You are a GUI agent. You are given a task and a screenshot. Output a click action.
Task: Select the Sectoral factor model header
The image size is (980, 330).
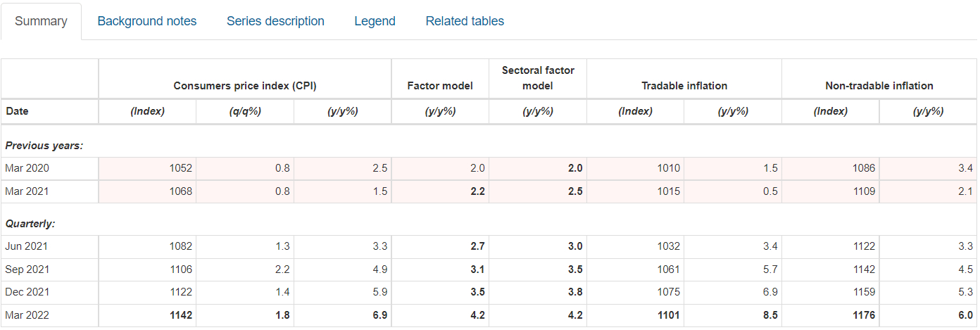click(538, 78)
